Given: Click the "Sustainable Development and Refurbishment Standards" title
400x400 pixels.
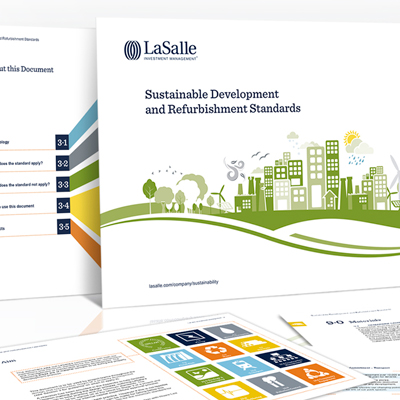Looking at the screenshot, I should [222, 102].
